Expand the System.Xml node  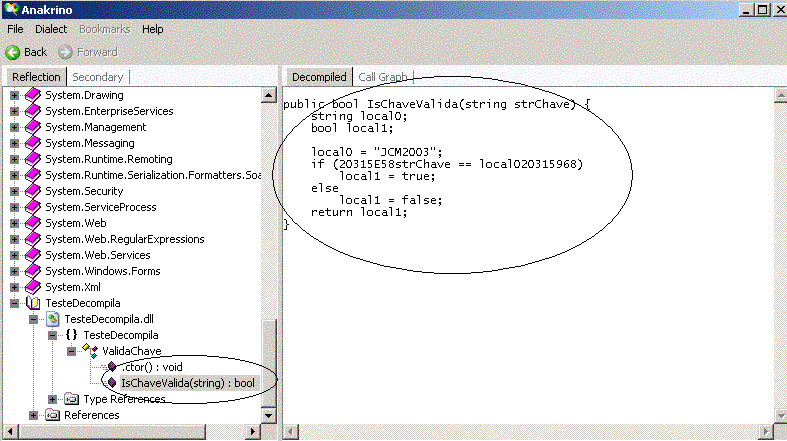point(14,287)
